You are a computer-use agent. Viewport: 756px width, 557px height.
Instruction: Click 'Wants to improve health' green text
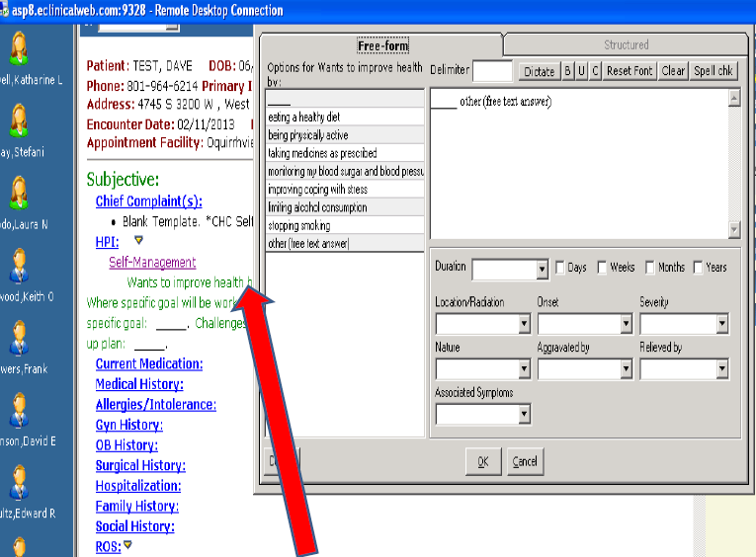186,282
